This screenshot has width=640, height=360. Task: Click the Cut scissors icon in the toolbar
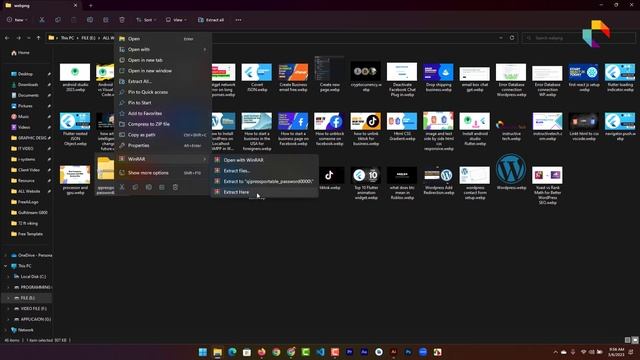click(42, 20)
